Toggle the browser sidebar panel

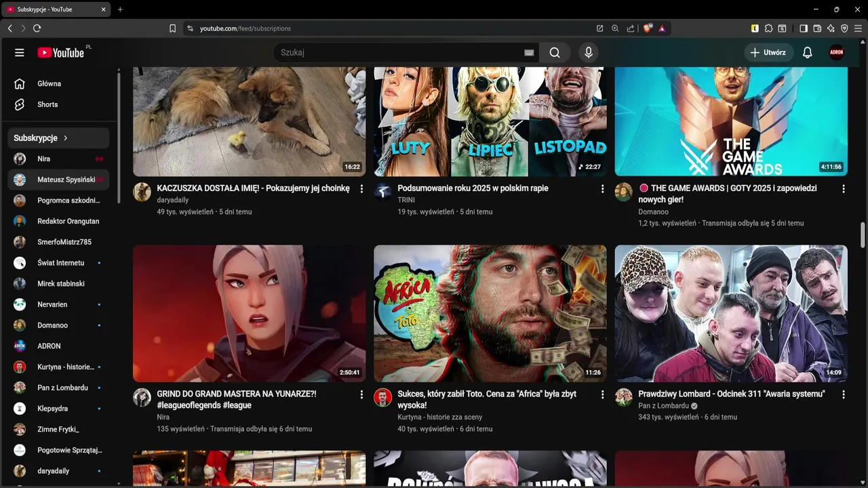[804, 28]
